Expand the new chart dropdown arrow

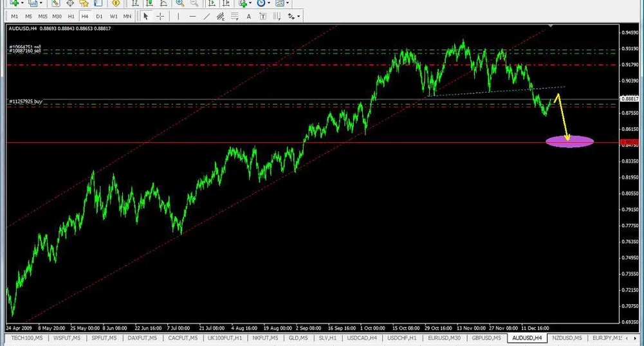pos(22,3)
